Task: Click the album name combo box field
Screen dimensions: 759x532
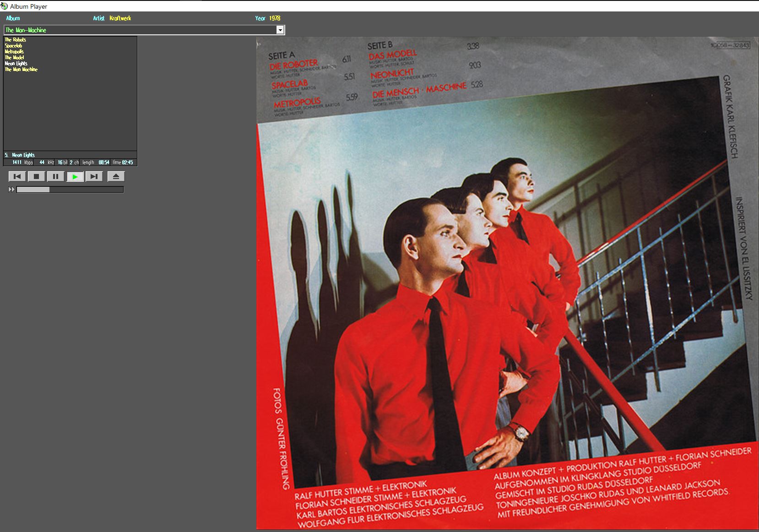Action: pos(137,30)
